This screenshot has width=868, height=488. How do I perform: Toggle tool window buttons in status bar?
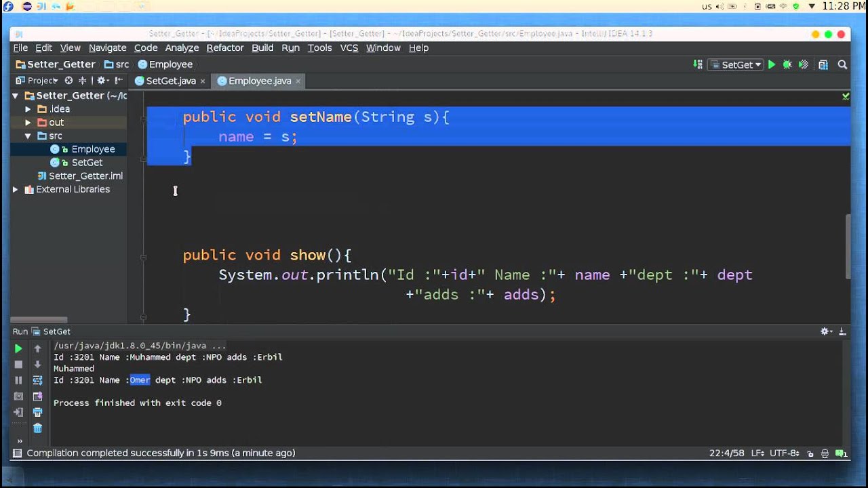(x=18, y=453)
